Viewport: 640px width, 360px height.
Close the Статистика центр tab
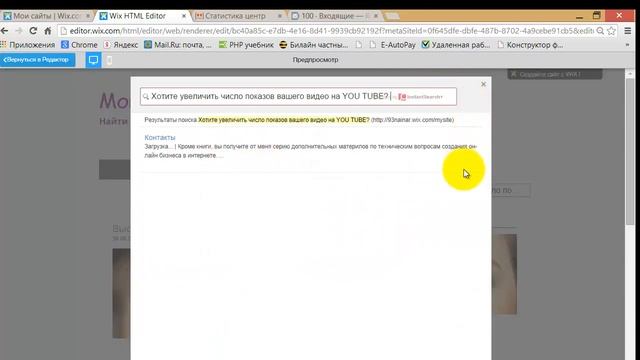pos(280,16)
